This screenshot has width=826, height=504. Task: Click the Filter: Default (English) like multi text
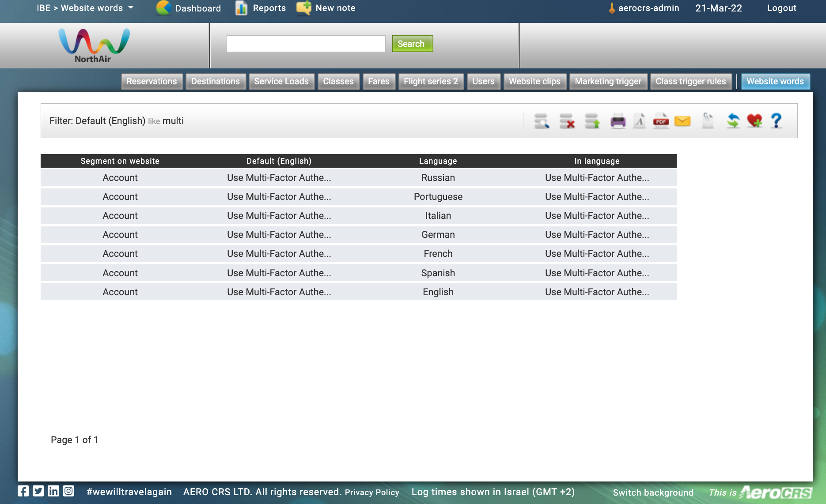point(117,121)
